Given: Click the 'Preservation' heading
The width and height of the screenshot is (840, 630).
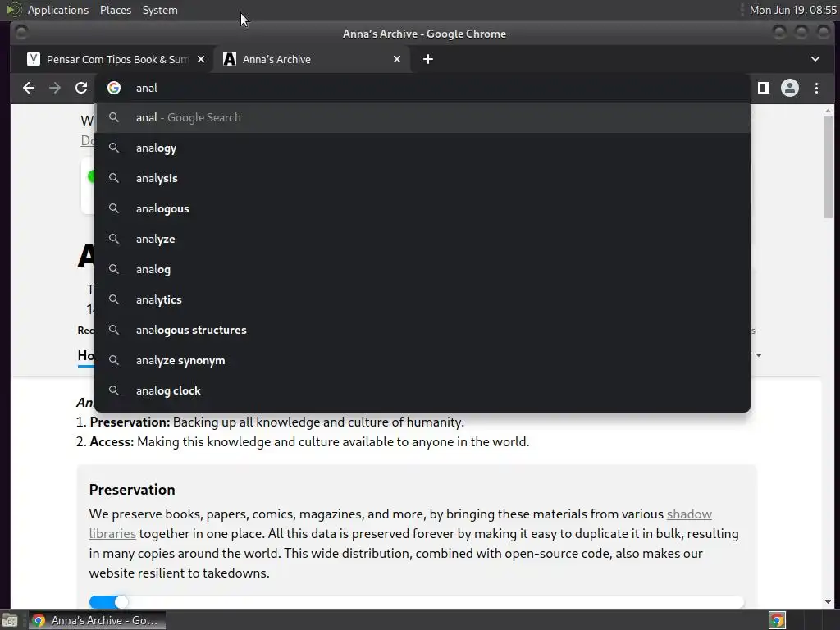Looking at the screenshot, I should click(x=132, y=490).
